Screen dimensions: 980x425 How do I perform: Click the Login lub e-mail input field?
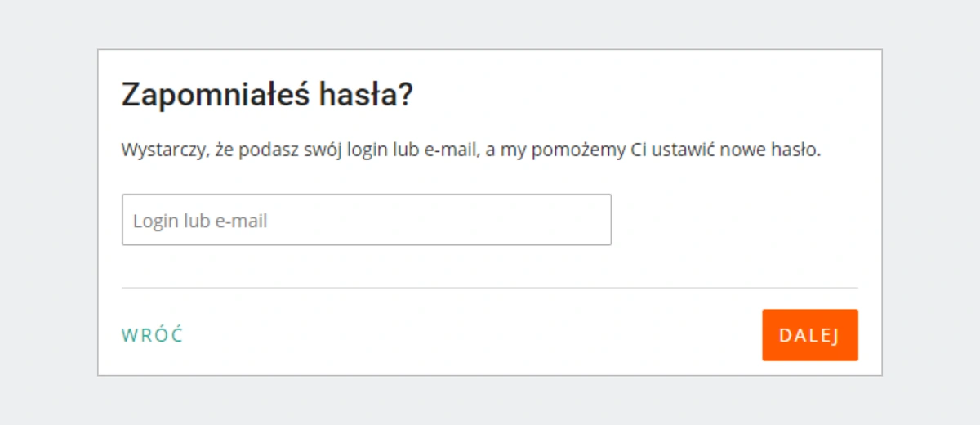coord(367,220)
